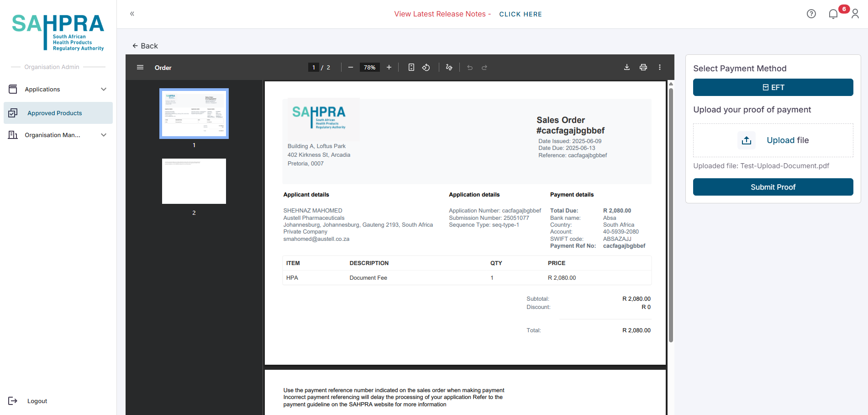
Task: Click smahomed@austell.co.za email text
Action: click(316, 239)
